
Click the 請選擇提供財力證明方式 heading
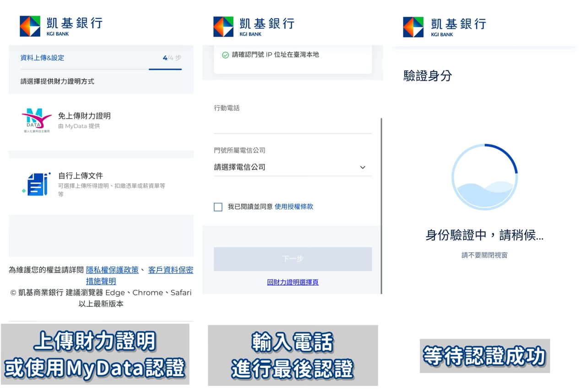[57, 81]
